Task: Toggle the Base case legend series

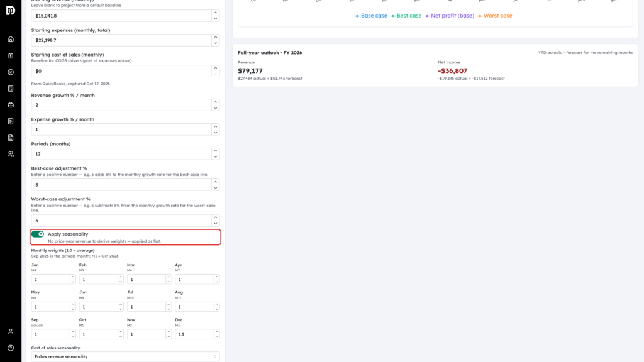Action: click(371, 16)
